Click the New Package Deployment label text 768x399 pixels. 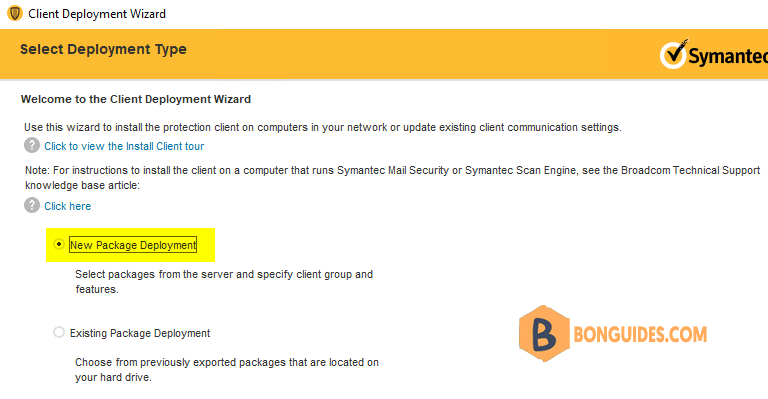click(x=133, y=245)
